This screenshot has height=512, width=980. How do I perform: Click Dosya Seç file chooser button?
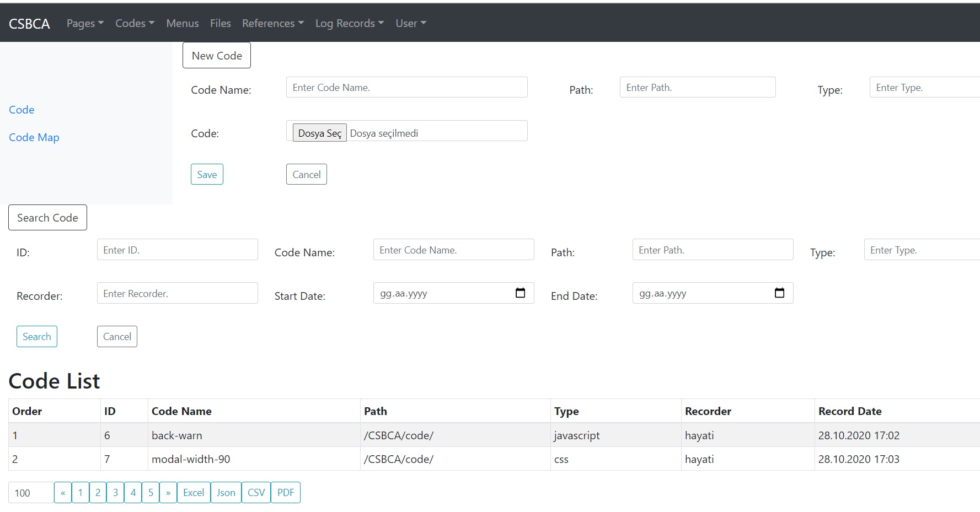point(319,133)
